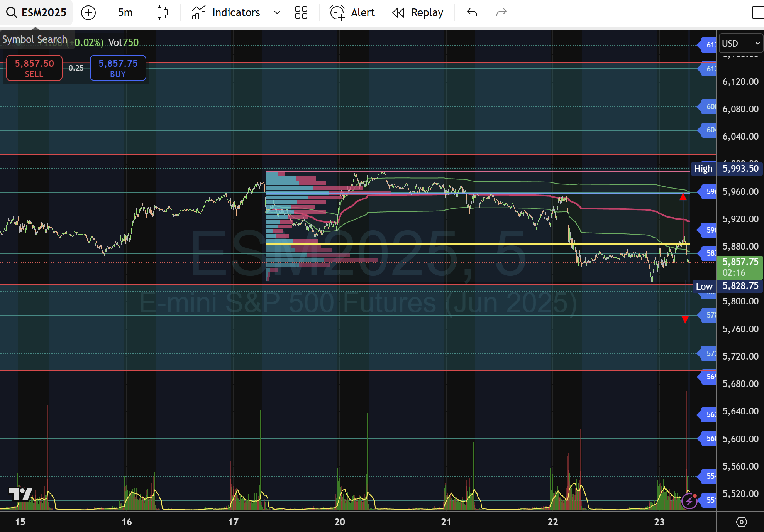Viewport: 764px width, 532px height.
Task: Click the 5,800.00 price axis label
Action: 740,301
